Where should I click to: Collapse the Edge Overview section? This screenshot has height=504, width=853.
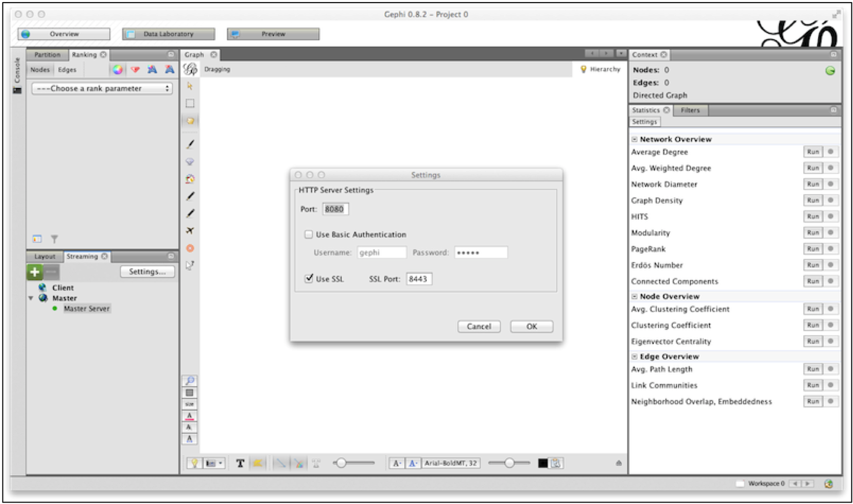(x=635, y=356)
